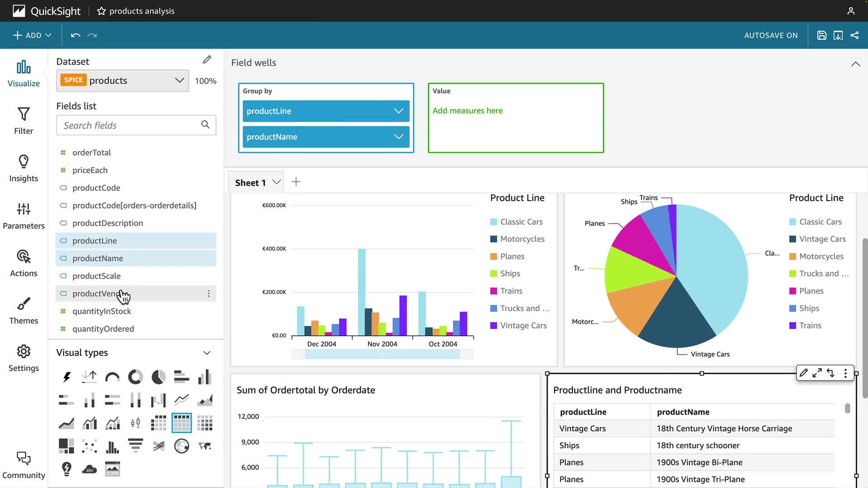Collapse the Visual types section
The image size is (868, 488).
207,353
